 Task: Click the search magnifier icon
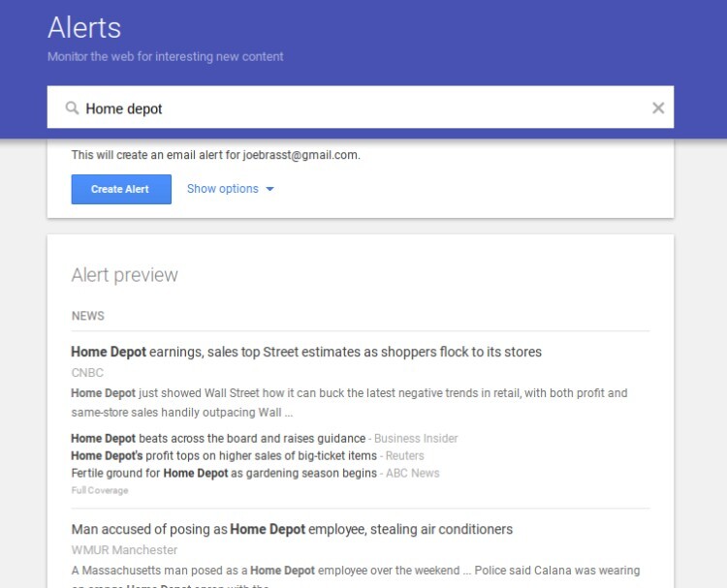[72, 108]
